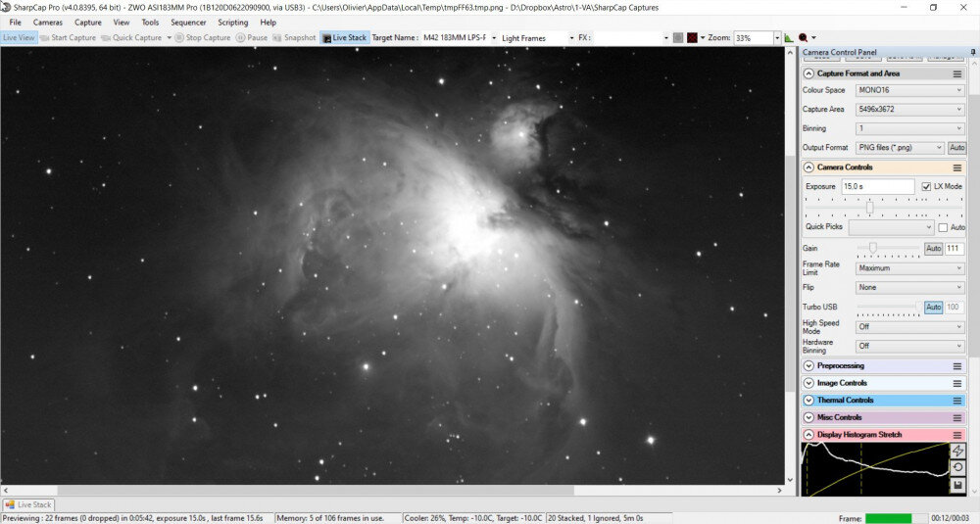Click the Exposure value input field
The height and width of the screenshot is (524, 980).
point(876,186)
